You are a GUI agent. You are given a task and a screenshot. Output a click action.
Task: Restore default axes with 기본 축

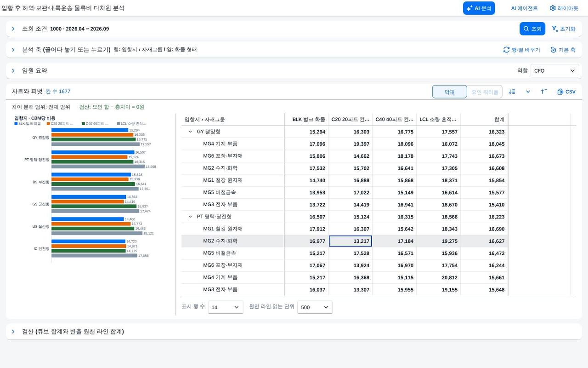[563, 50]
